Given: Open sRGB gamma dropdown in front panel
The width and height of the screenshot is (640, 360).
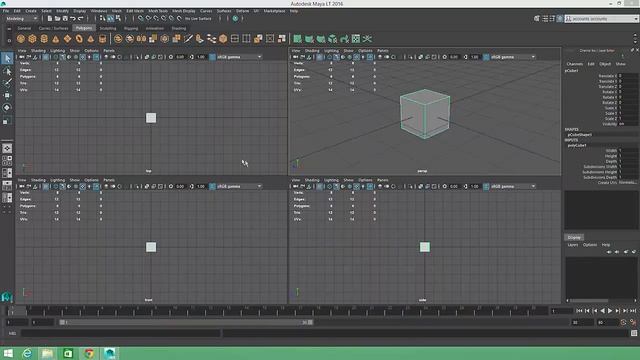Looking at the screenshot, I should coord(239,186).
